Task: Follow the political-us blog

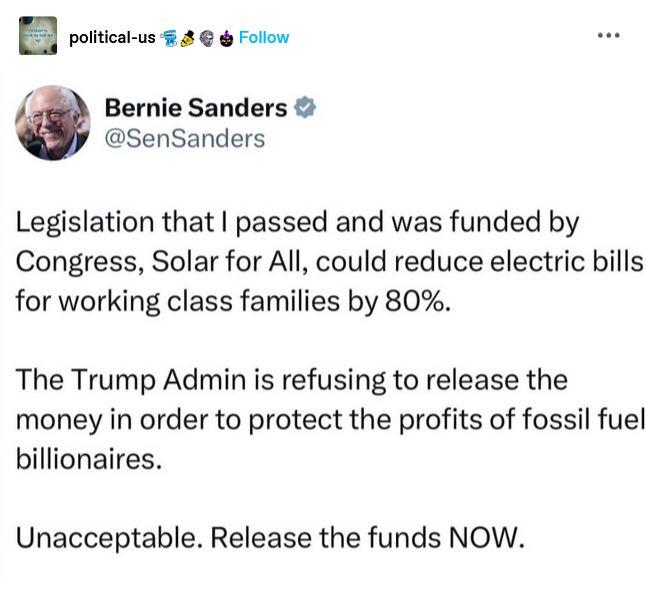Action: coord(264,37)
